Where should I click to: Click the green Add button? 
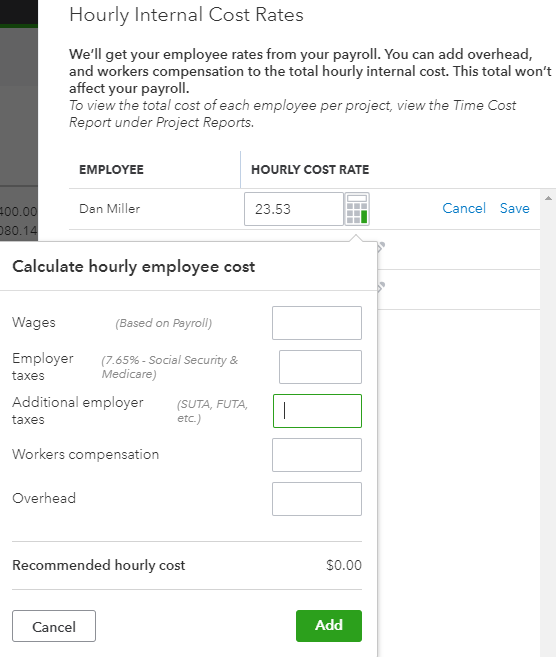pyautogui.click(x=329, y=626)
